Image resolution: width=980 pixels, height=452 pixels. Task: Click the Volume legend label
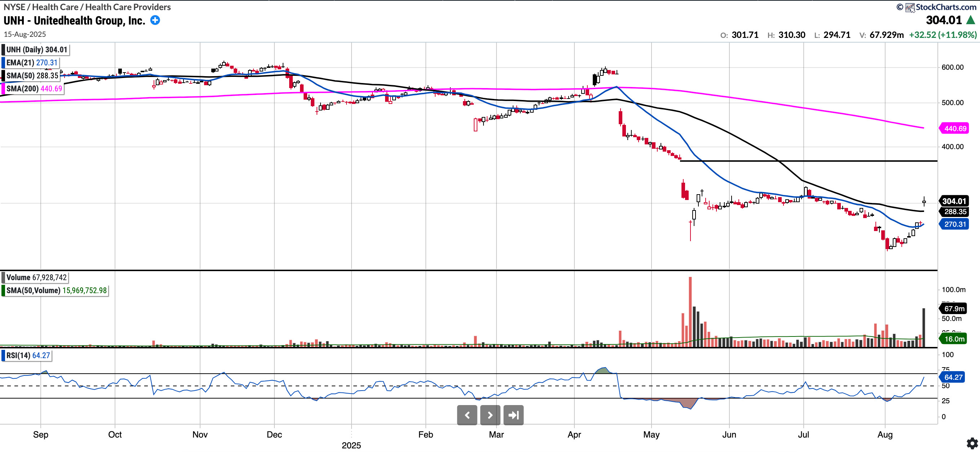tap(36, 277)
